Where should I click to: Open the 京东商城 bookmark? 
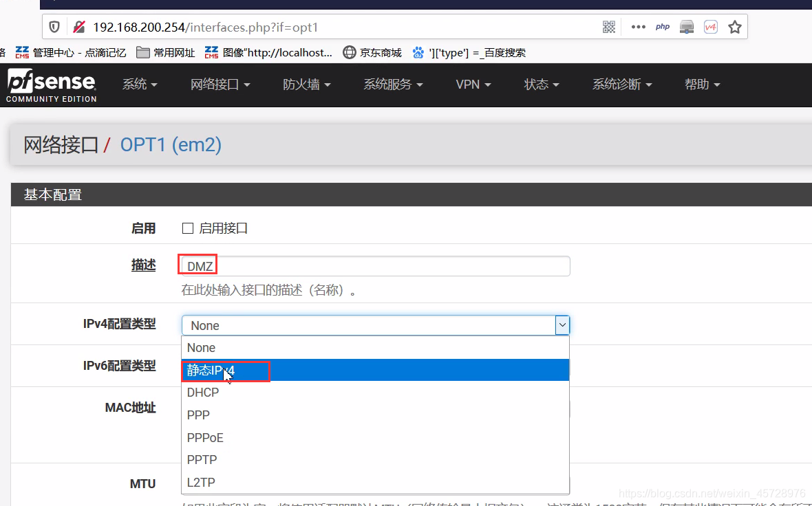pos(372,52)
